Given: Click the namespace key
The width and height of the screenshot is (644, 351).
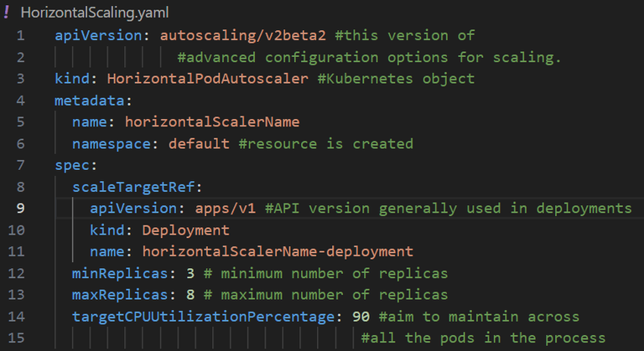Looking at the screenshot, I should coord(115,143).
